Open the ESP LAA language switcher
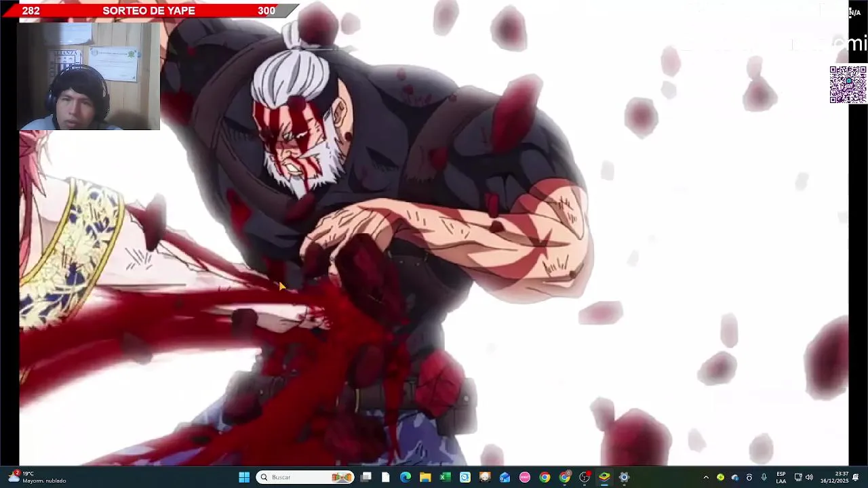This screenshot has height=488, width=868. [781, 477]
